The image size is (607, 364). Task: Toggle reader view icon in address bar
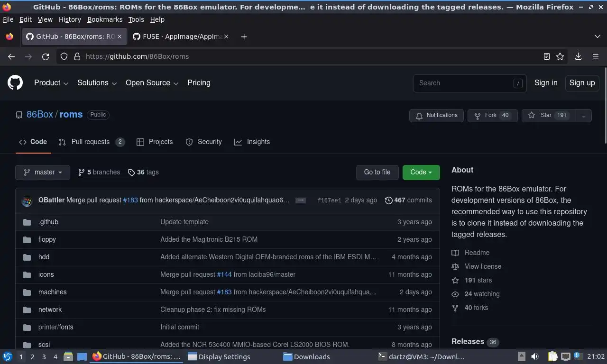point(546,56)
